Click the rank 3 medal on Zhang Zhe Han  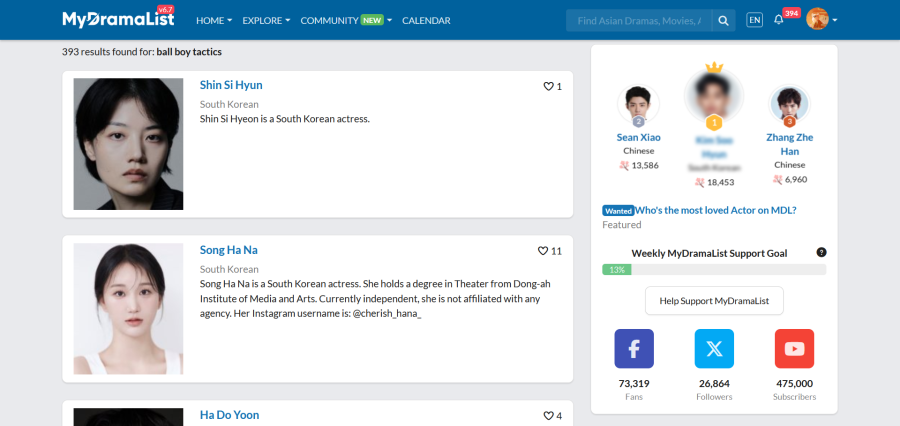coord(789,121)
